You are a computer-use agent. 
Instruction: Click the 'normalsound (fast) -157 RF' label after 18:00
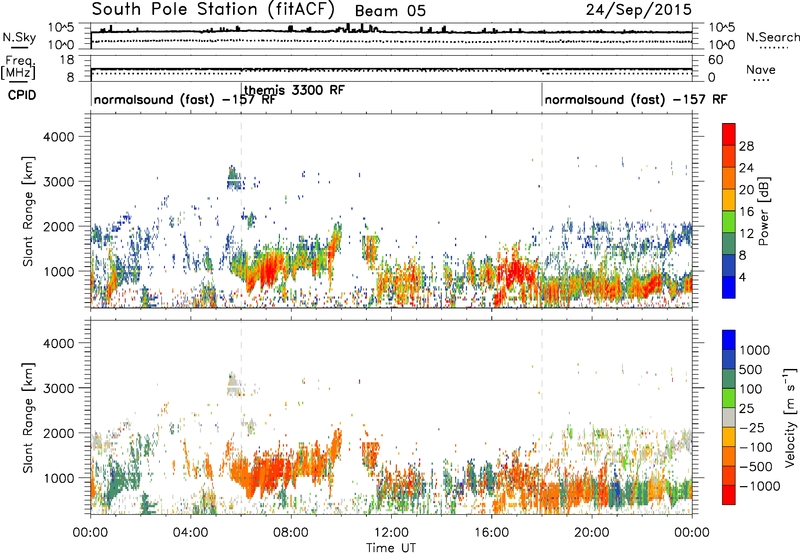click(636, 99)
